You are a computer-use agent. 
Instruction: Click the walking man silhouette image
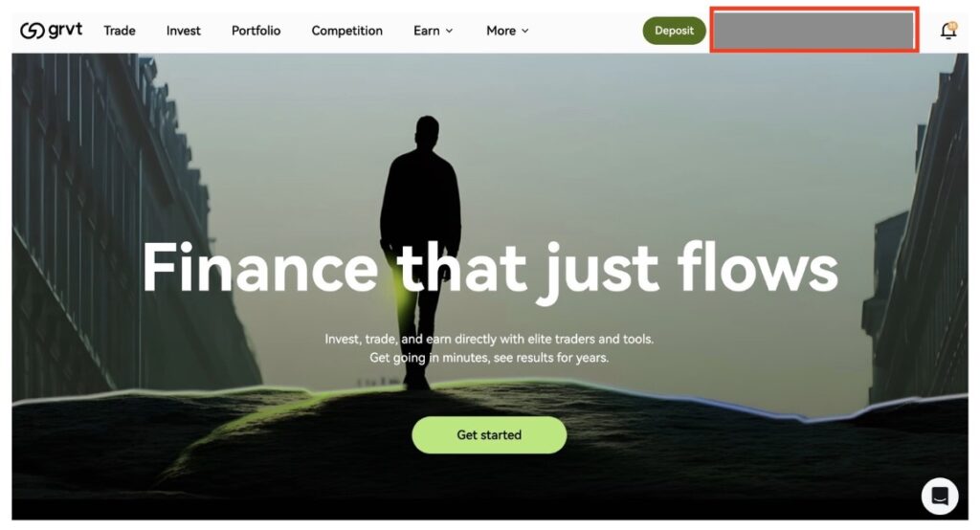point(421,250)
